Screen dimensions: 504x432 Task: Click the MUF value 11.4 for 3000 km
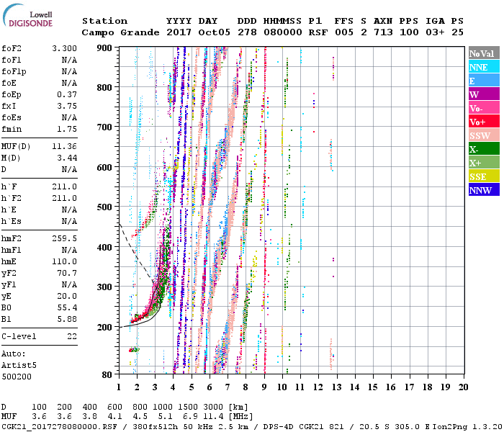point(213,417)
